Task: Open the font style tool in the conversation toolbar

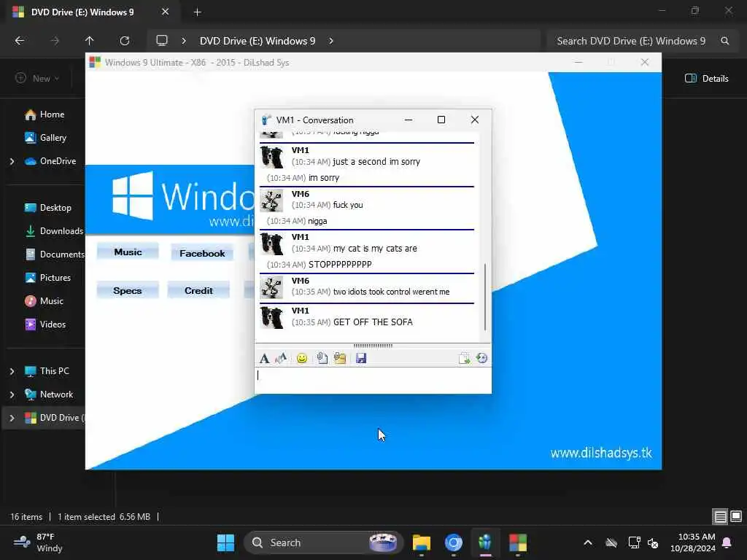Action: click(x=264, y=358)
